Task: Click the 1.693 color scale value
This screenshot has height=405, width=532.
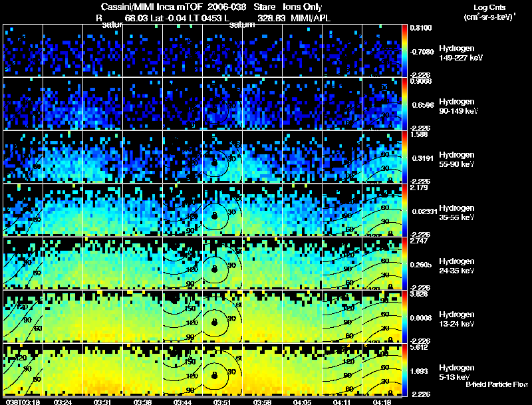Action: (419, 372)
